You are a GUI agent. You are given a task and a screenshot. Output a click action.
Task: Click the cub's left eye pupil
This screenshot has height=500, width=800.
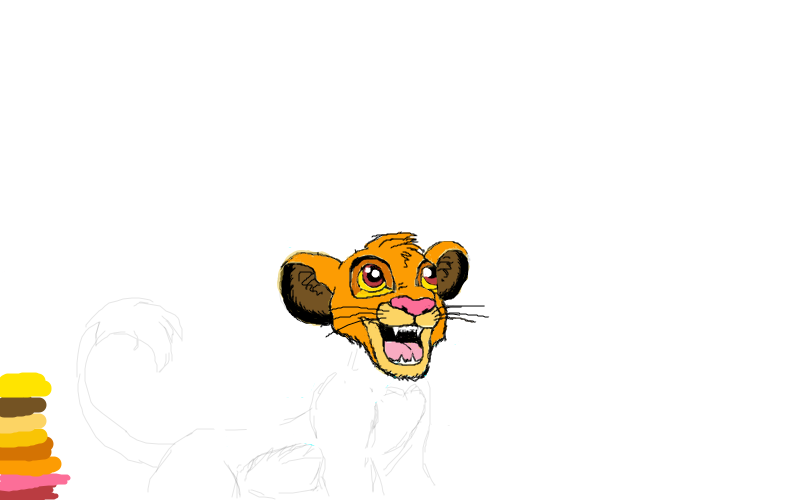372,277
